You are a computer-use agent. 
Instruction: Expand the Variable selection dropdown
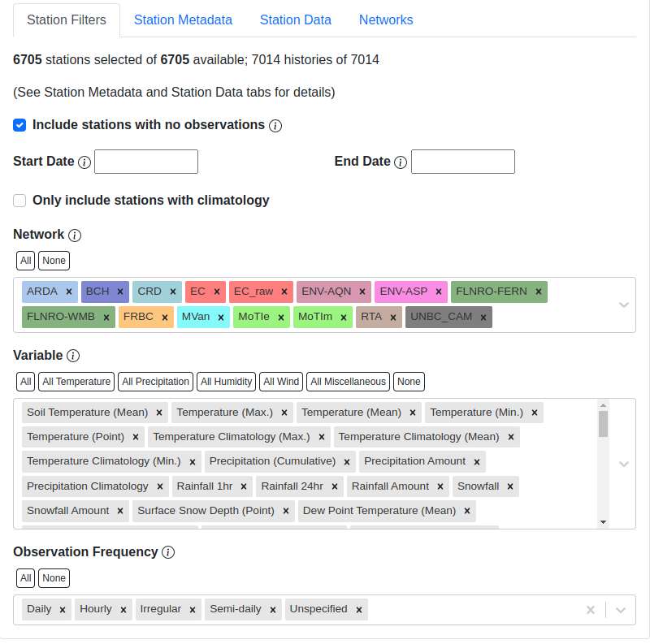pyautogui.click(x=624, y=463)
